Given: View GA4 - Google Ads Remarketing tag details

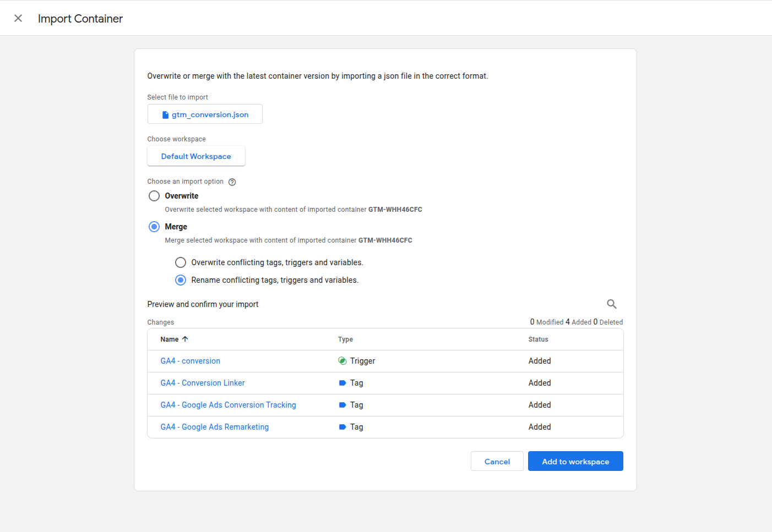Looking at the screenshot, I should pos(214,427).
